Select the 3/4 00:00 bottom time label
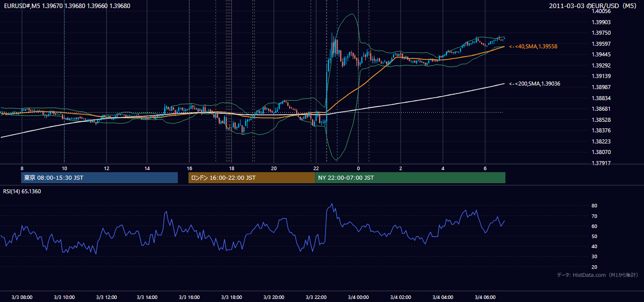 point(358,297)
